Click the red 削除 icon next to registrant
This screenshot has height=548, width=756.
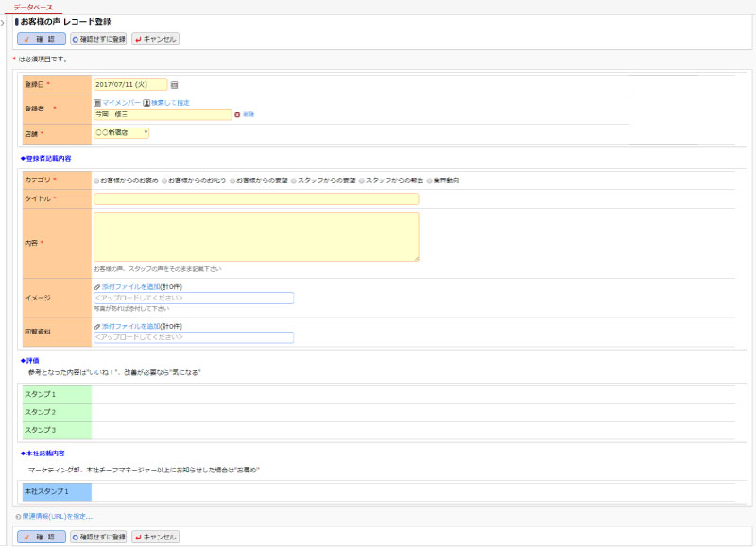(237, 114)
